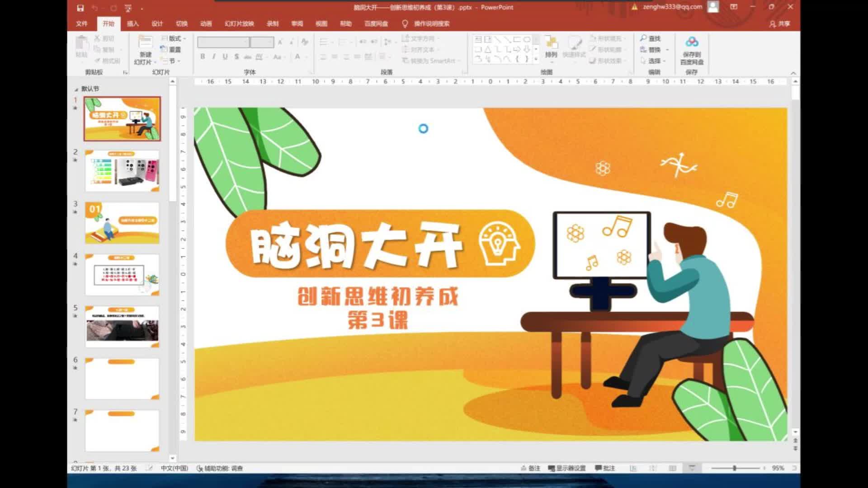Click the Reset (重置) slide button
Image resolution: width=868 pixels, height=488 pixels.
[x=171, y=49]
